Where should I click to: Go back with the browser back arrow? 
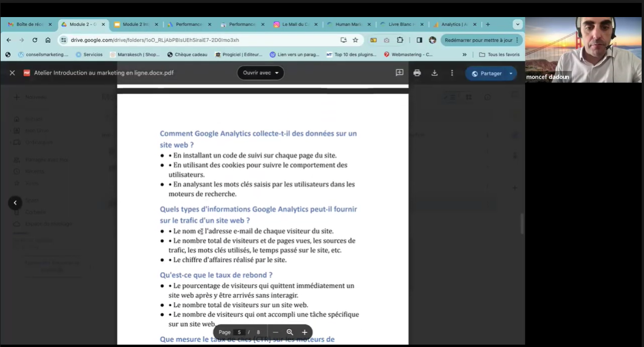tap(9, 40)
